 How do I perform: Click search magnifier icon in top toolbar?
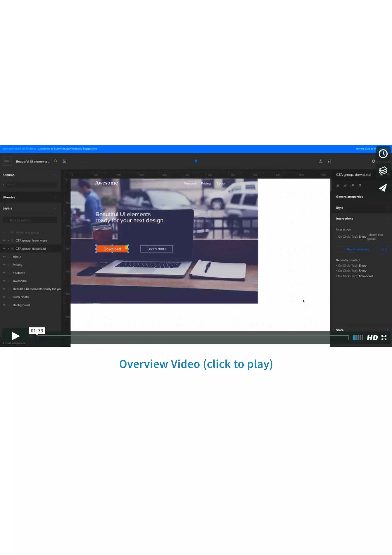[x=56, y=161]
